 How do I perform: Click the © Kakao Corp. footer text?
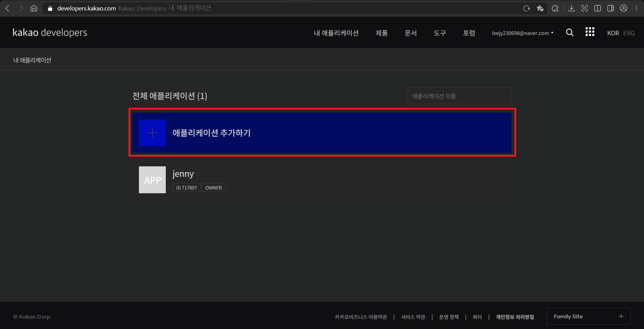point(32,317)
